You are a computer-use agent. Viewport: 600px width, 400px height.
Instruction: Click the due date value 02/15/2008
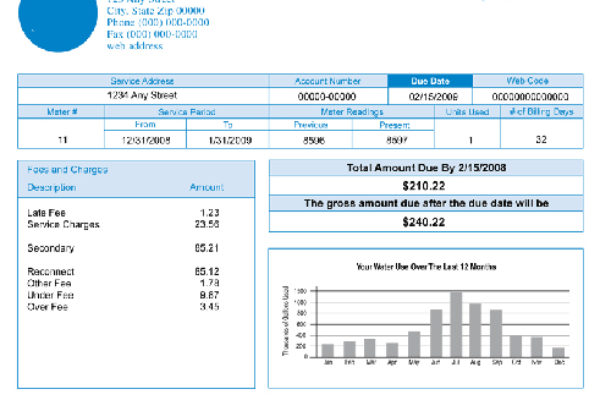(428, 96)
